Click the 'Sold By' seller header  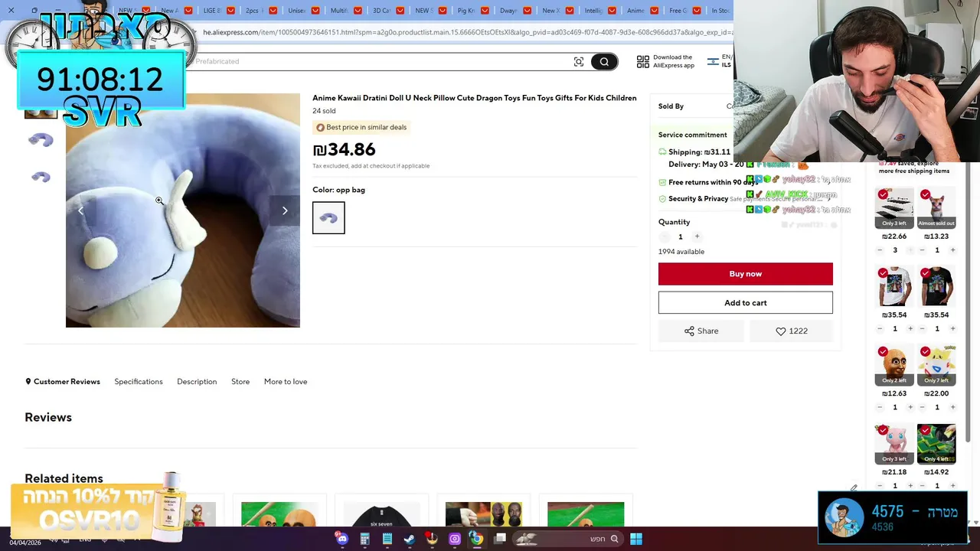(671, 106)
